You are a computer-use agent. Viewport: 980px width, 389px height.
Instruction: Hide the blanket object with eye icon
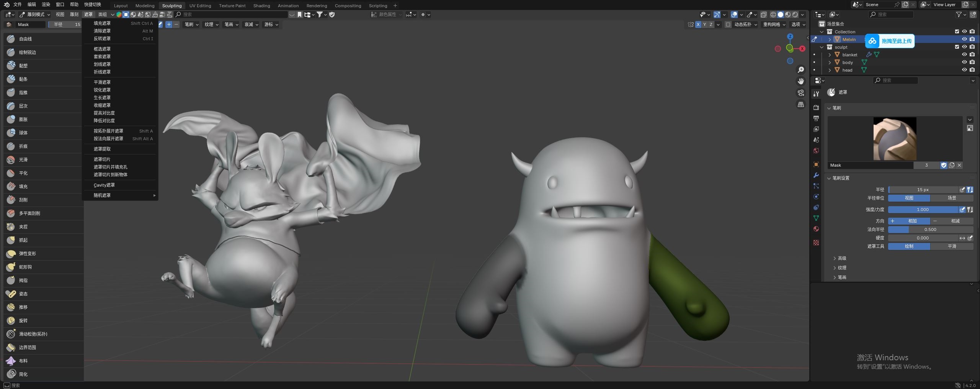click(x=964, y=55)
